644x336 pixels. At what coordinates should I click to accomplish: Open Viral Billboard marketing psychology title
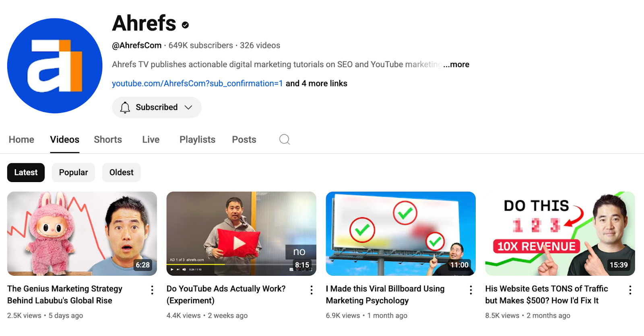[x=385, y=295]
